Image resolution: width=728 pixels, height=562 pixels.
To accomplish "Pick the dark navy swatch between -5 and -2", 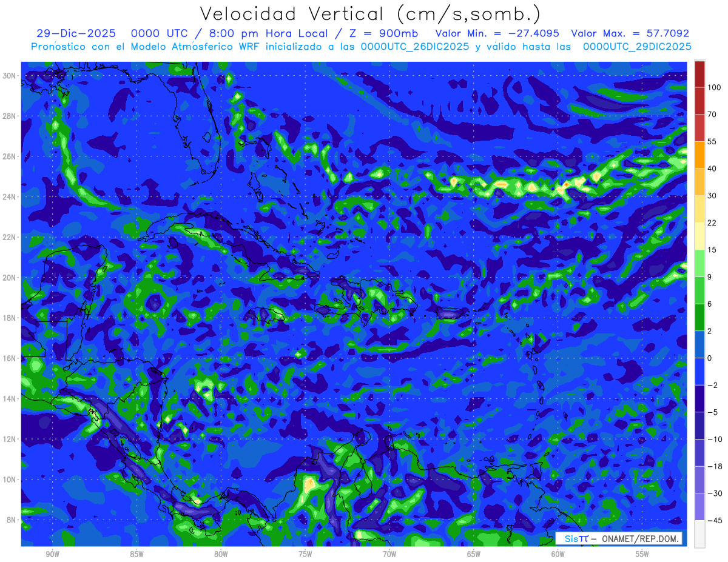I will click(x=699, y=399).
